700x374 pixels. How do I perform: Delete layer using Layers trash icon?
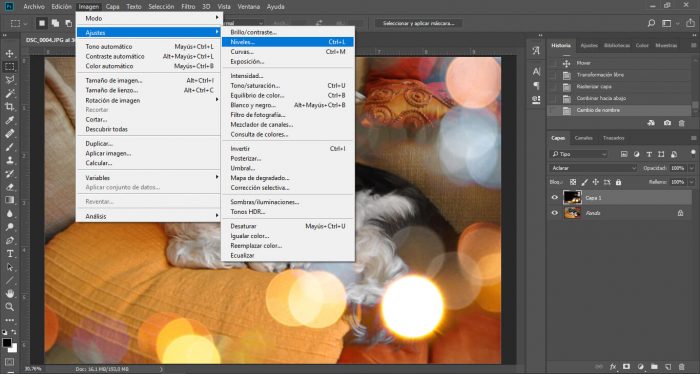[x=682, y=367]
